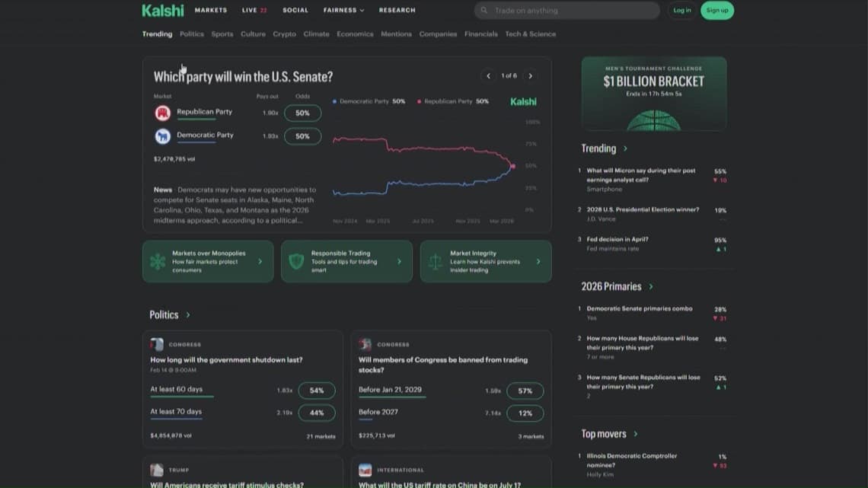Click the Log in button
Image resolution: width=868 pixels, height=488 pixels.
(x=682, y=11)
